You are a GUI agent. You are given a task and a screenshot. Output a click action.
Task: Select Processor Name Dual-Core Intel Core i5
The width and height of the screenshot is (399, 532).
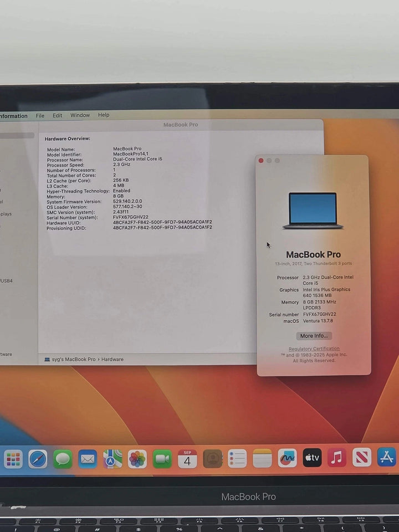point(138,159)
